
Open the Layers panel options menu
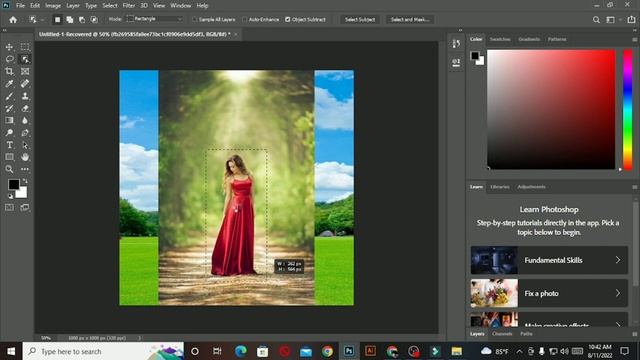point(634,334)
